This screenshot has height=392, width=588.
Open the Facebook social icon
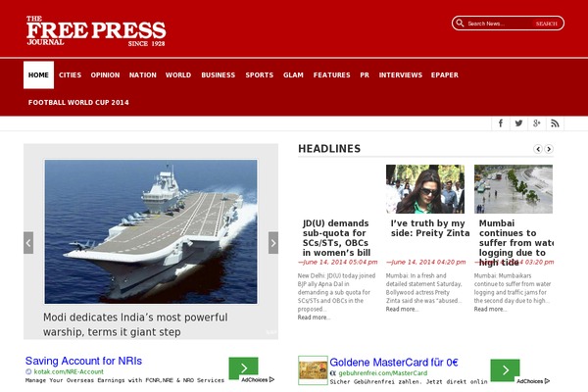(501, 123)
